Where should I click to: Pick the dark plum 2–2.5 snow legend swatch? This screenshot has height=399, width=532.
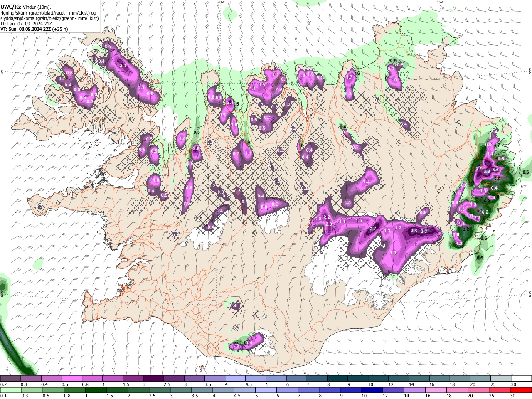pos(153,379)
